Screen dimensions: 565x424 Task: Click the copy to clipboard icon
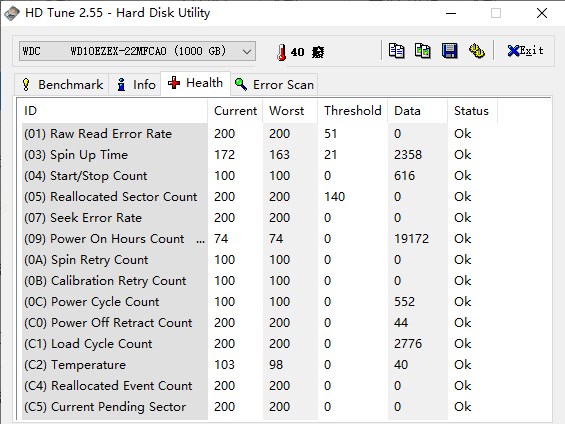pos(396,51)
